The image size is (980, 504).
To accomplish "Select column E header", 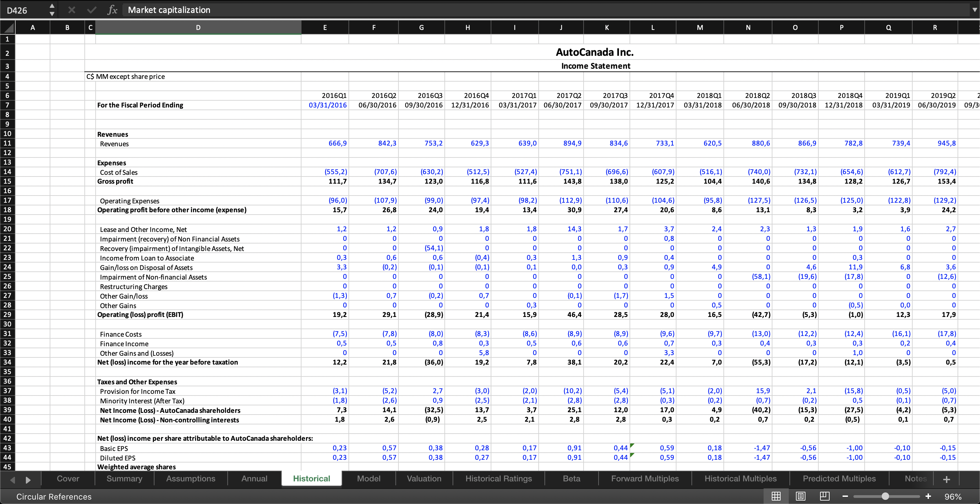I will click(325, 28).
